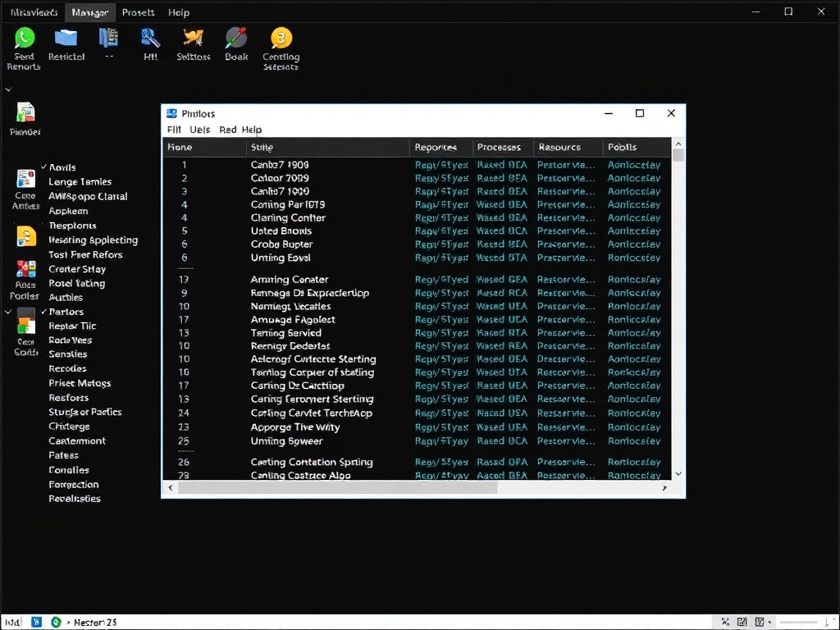The width and height of the screenshot is (840, 630).
Task: Open the Send Reports phone icon
Action: point(23,39)
